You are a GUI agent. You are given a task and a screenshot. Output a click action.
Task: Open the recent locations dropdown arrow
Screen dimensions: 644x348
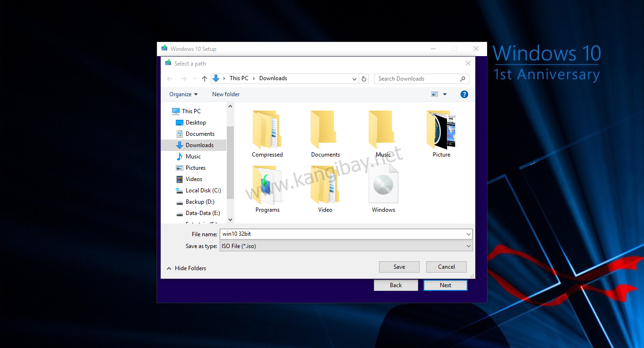click(195, 79)
